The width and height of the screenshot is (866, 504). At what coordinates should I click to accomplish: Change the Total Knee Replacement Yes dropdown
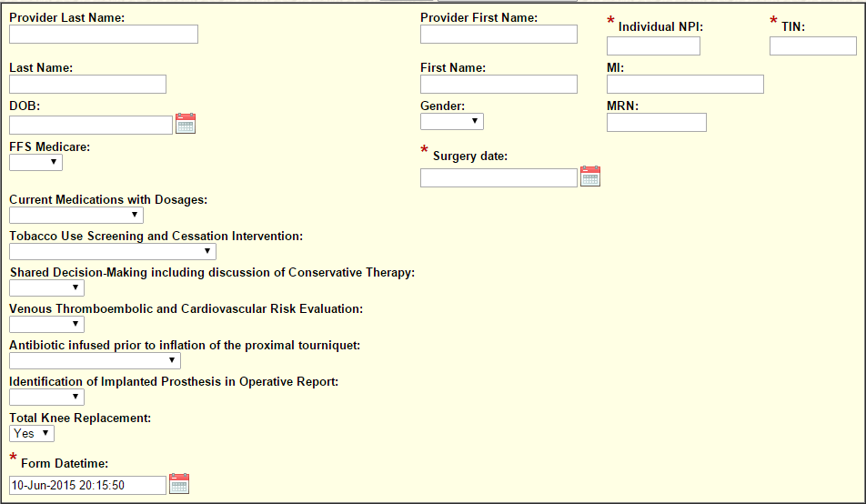click(x=32, y=433)
